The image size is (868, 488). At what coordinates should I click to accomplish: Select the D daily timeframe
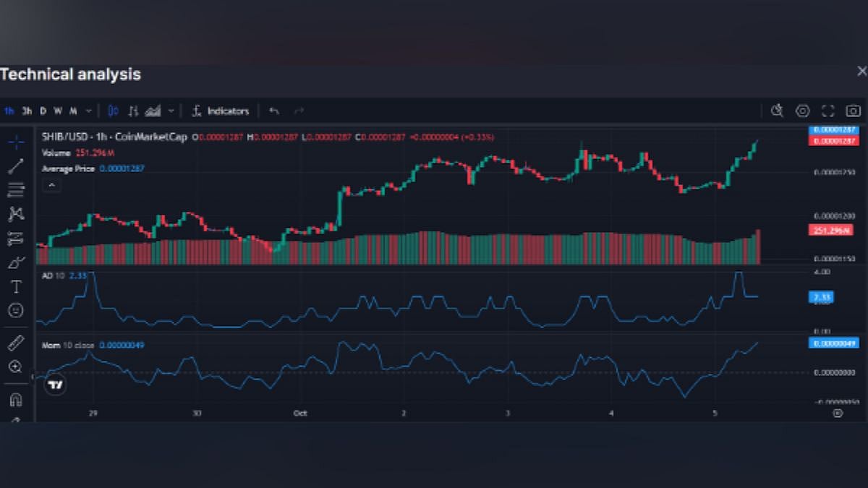click(43, 111)
